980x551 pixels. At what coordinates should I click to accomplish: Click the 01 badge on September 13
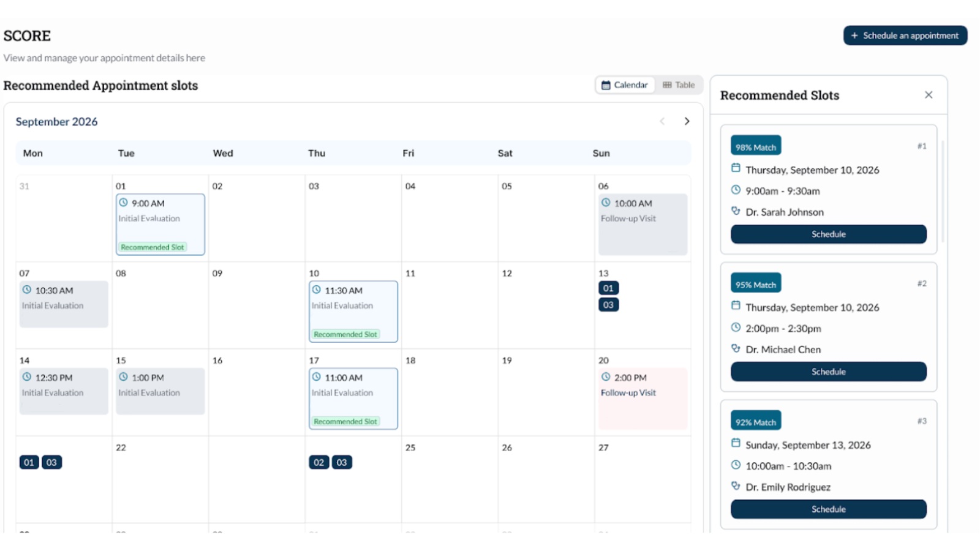click(x=608, y=288)
